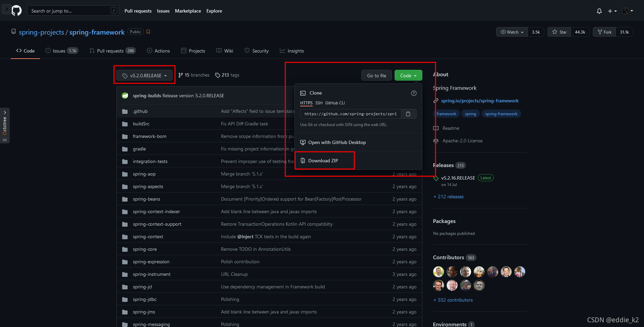Choose Open with GitHub Desktop
Viewport: 644px width, 327px height.
(333, 142)
